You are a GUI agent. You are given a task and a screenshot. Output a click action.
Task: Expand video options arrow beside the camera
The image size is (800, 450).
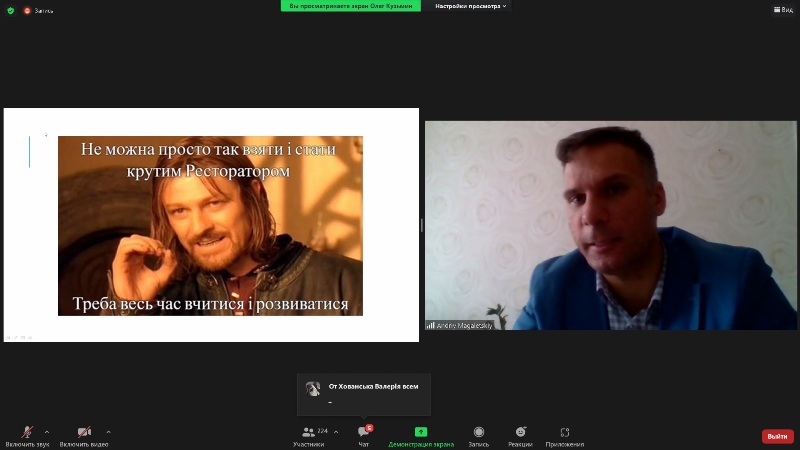tap(108, 432)
